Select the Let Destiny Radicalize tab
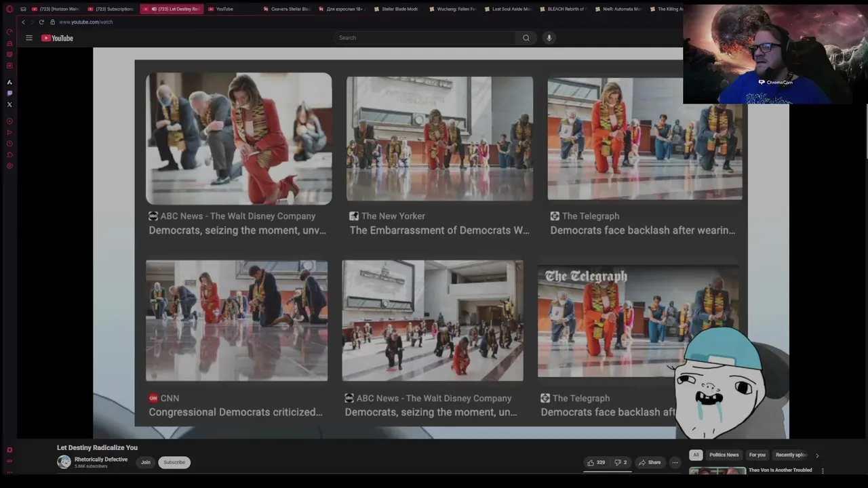Viewport: 868px width, 488px height. click(171, 9)
